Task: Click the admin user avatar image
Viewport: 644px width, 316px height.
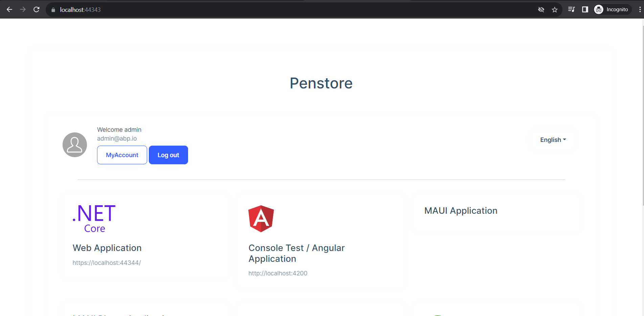Action: click(x=75, y=145)
